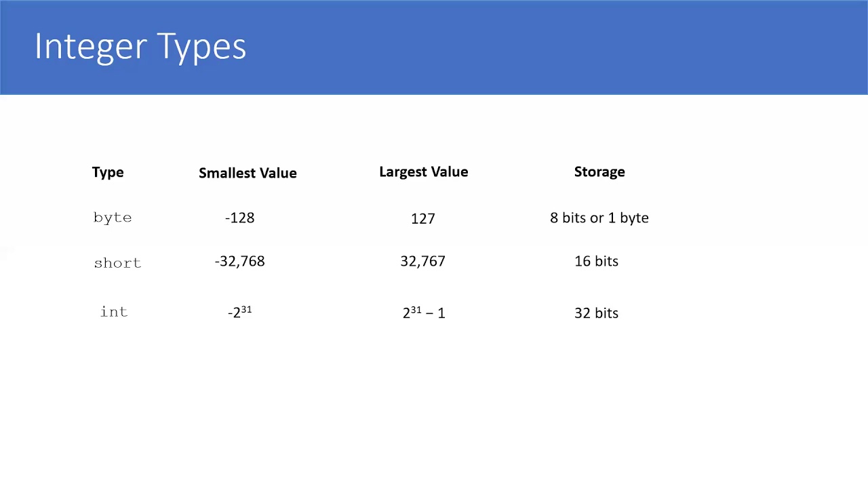This screenshot has width=868, height=488.
Task: Click the -128 smallest value cell
Action: pyautogui.click(x=239, y=218)
